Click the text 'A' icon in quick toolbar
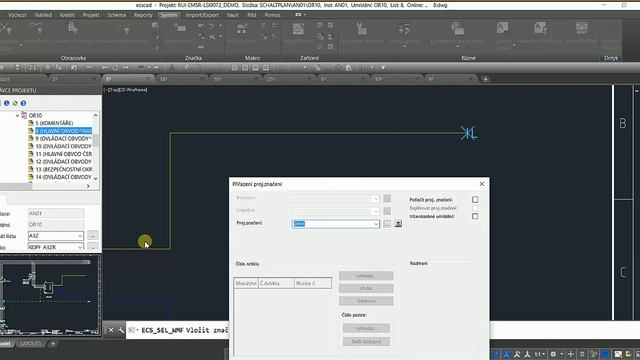This screenshot has width=640, height=360. click(x=172, y=68)
